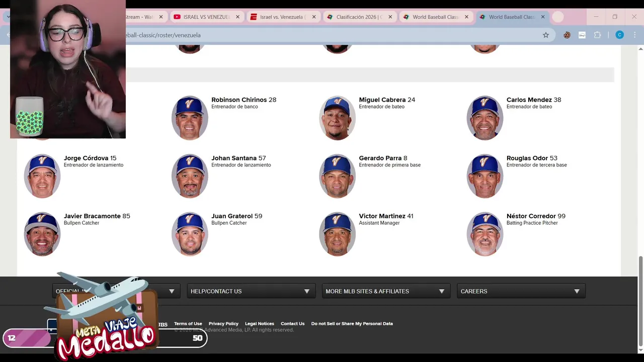Close the ISRAEL VS VENEZUELA YouTube tab

237,17
